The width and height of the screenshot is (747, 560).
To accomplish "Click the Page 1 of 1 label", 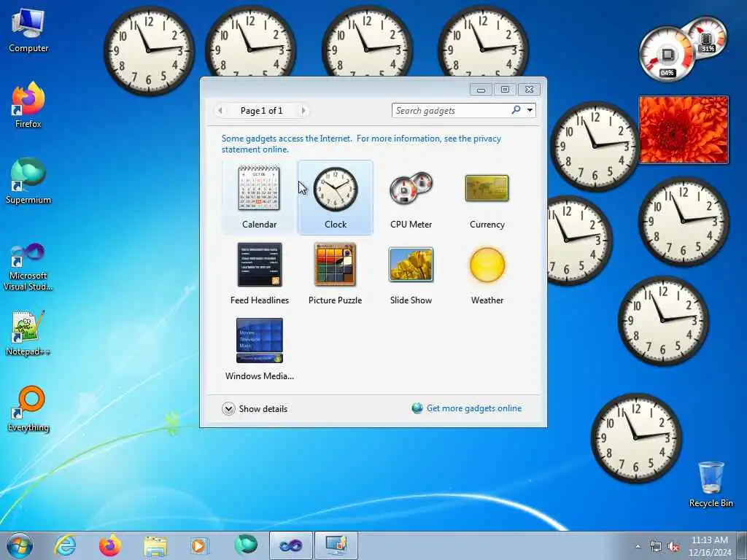I will pos(262,111).
